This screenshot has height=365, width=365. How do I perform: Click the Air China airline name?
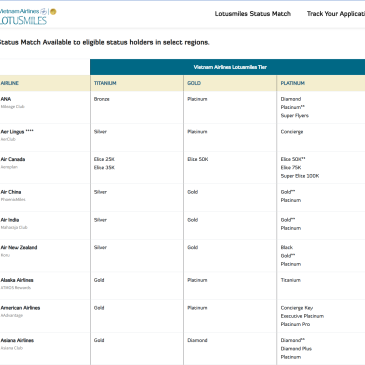tap(11, 192)
